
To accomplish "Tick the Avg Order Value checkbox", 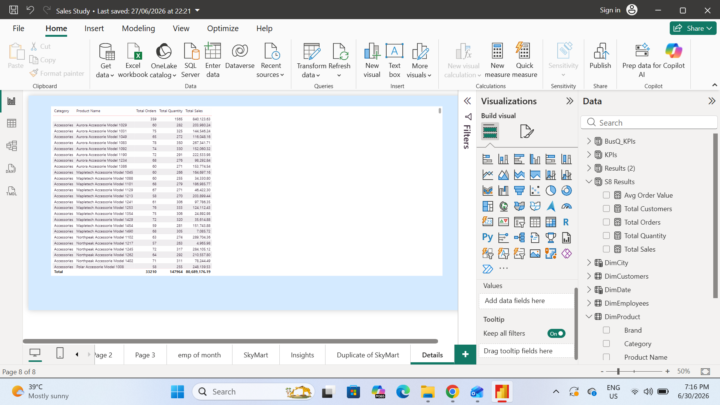I will tap(606, 195).
